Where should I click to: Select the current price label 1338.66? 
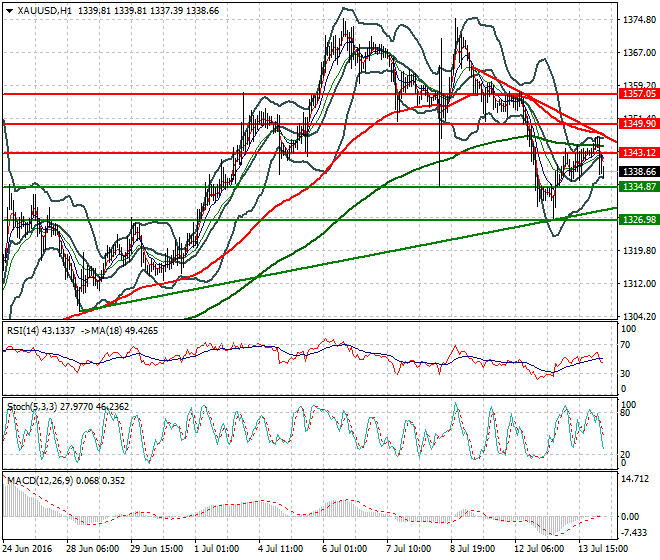coord(639,171)
